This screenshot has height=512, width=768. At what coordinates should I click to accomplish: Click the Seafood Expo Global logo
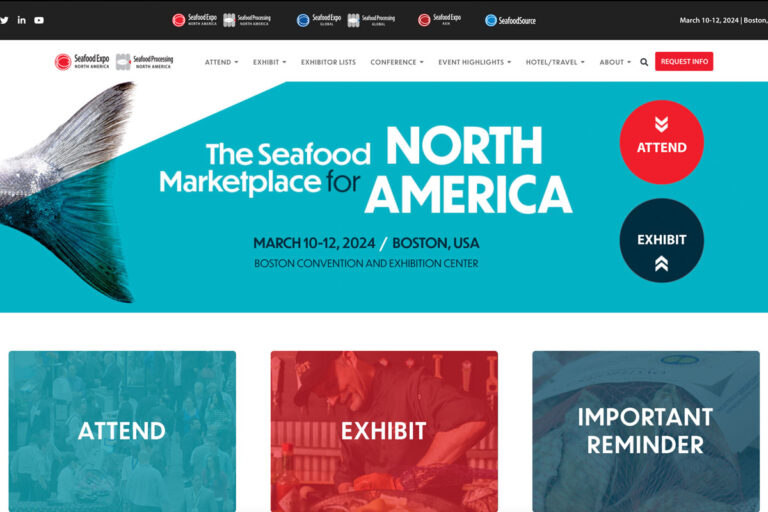[x=319, y=20]
